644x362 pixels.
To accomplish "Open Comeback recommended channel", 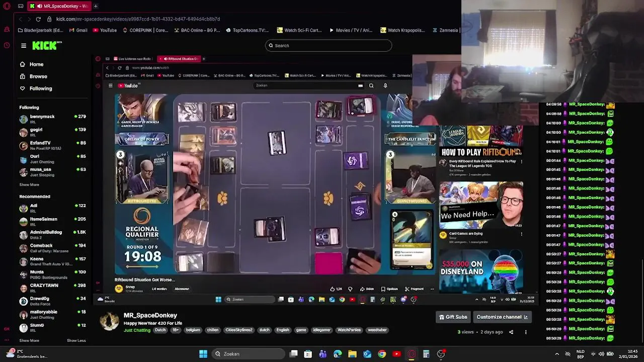I will 52,247.
